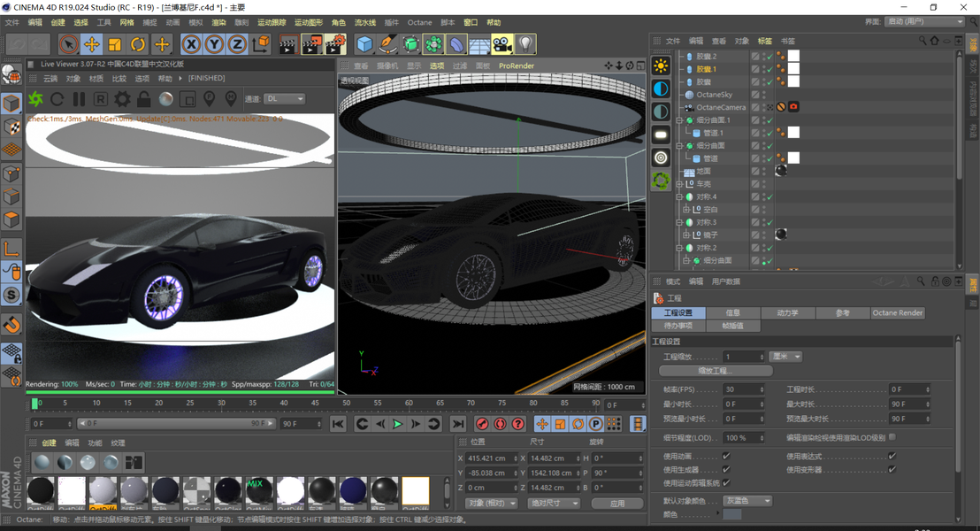Select the Move tool in top toolbar
This screenshot has height=531, width=980.
[x=92, y=44]
